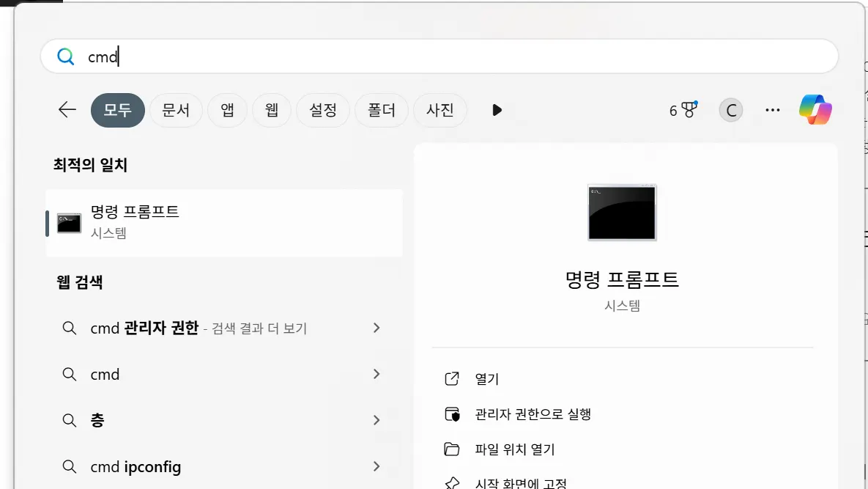868x489 pixels.
Task: Click the large Command Prompt preview icon
Action: (622, 213)
